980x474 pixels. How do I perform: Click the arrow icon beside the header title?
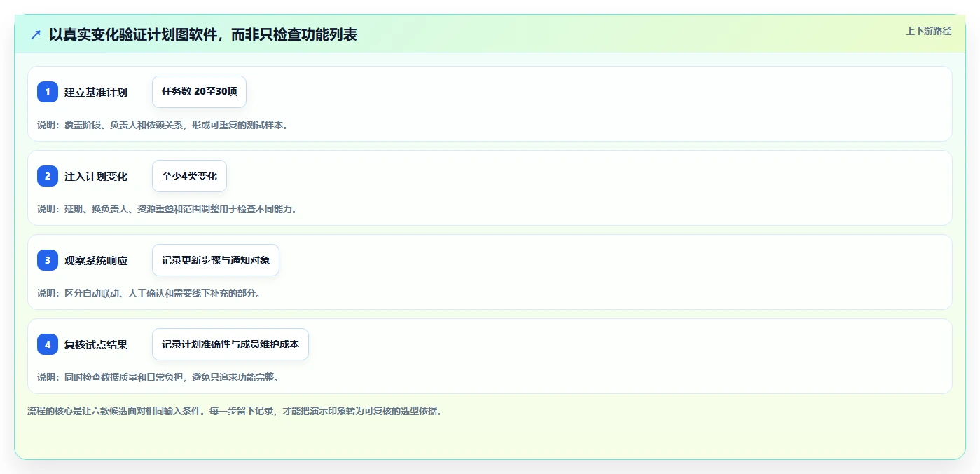click(36, 34)
